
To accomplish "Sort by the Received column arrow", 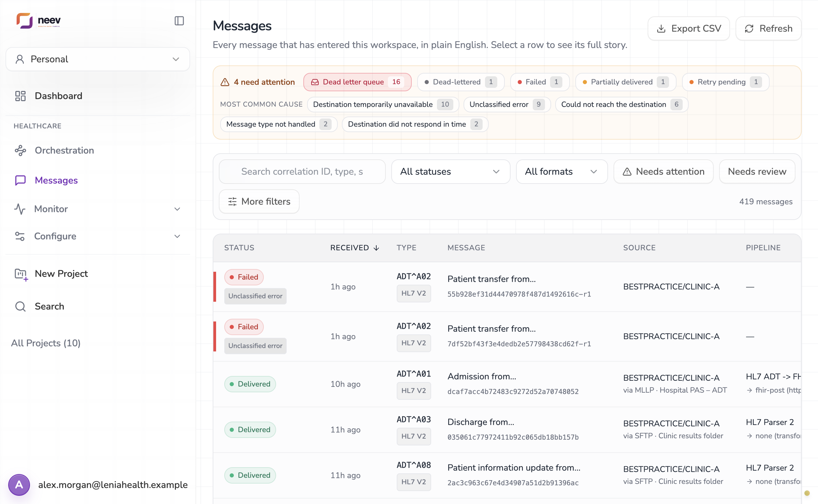I will point(376,248).
